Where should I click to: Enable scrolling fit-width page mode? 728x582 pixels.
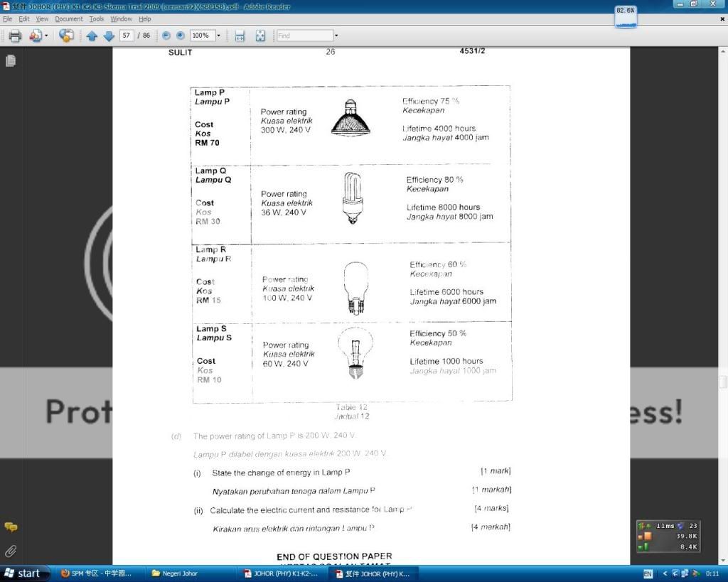point(240,36)
